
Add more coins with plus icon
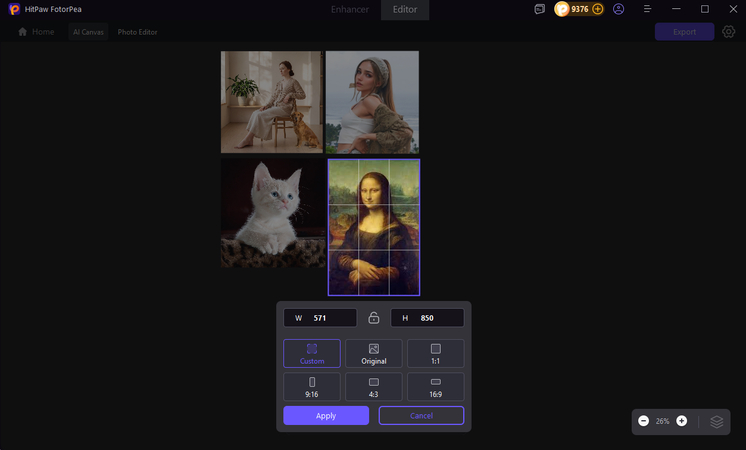pyautogui.click(x=598, y=9)
